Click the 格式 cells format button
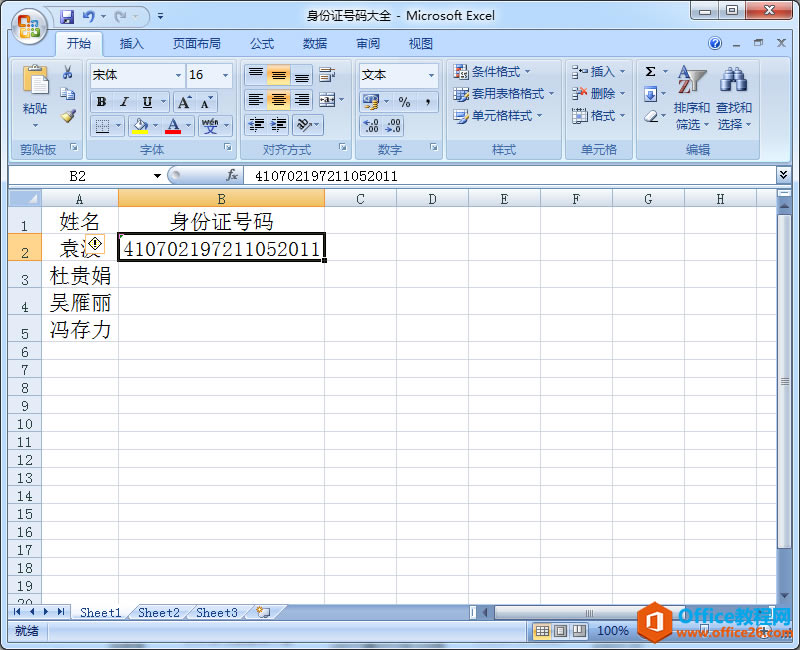Image resolution: width=800 pixels, height=650 pixels. coord(598,116)
